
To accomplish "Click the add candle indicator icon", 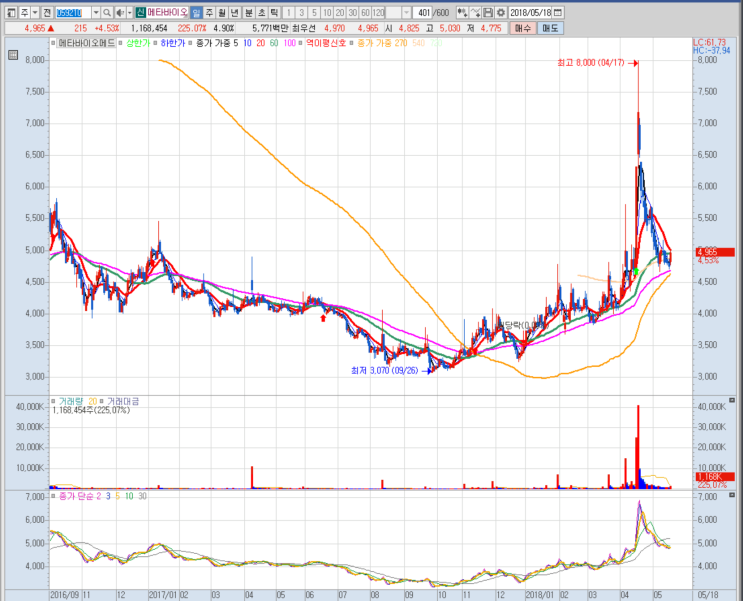I will point(462,13).
